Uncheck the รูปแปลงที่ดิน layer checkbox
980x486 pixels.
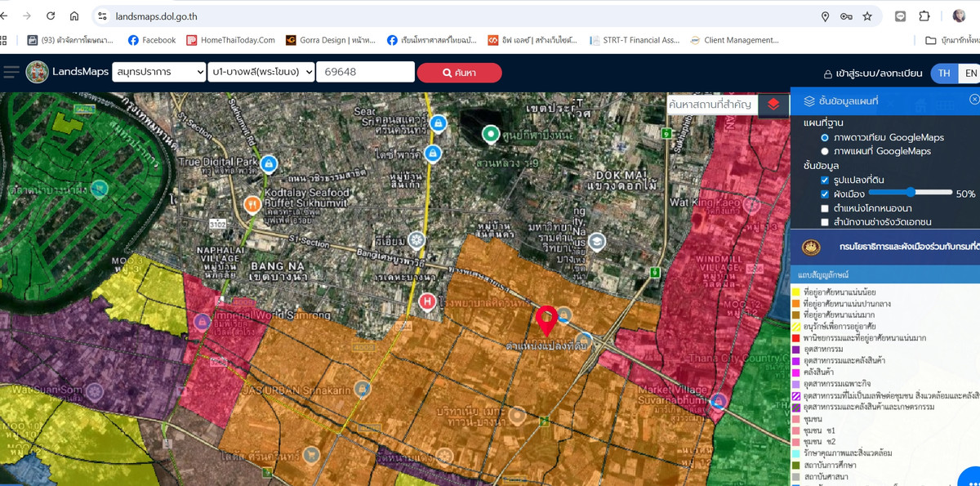(825, 180)
